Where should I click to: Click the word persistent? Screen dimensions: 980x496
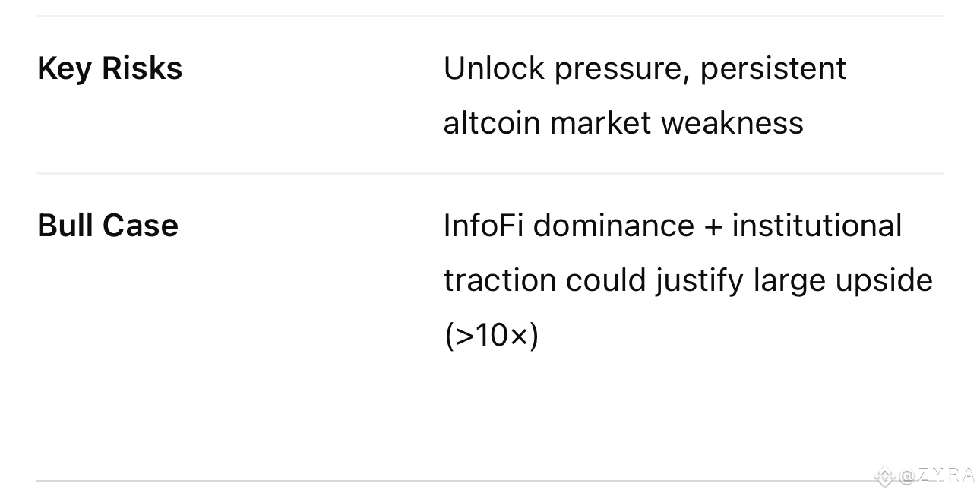[773, 69]
